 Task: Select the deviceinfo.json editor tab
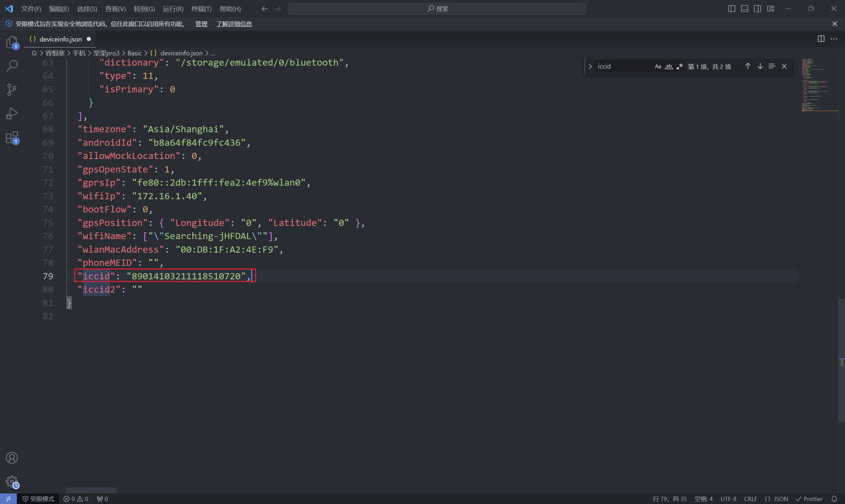(60, 39)
